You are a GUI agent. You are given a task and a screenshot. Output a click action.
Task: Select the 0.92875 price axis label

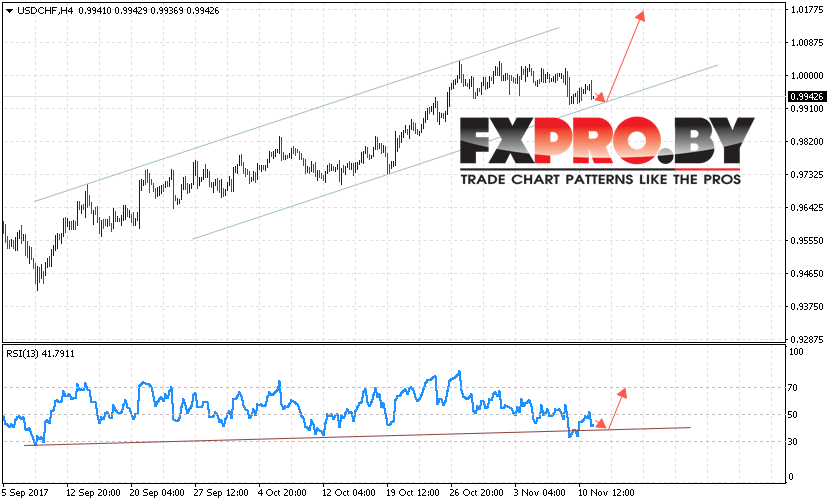click(807, 339)
